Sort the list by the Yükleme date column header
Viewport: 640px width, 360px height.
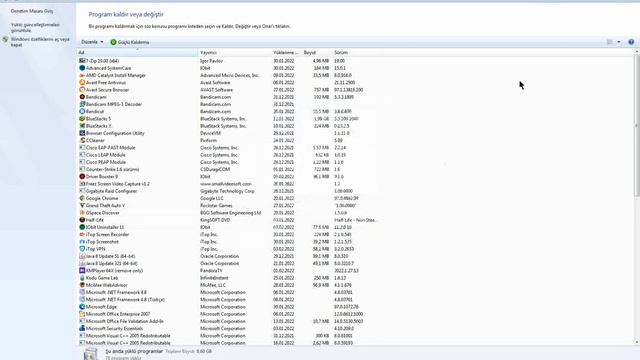[287, 53]
